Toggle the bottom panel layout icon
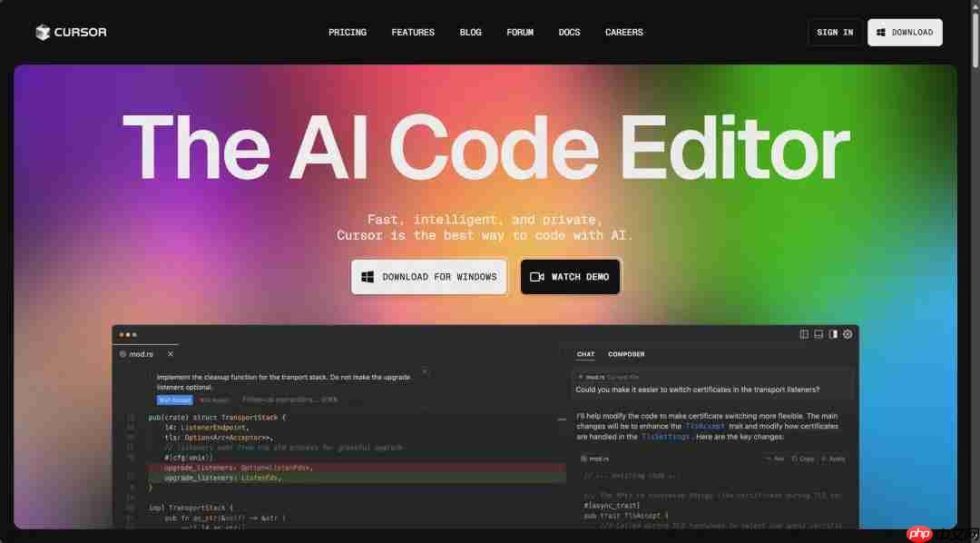This screenshot has height=543, width=980. point(818,334)
